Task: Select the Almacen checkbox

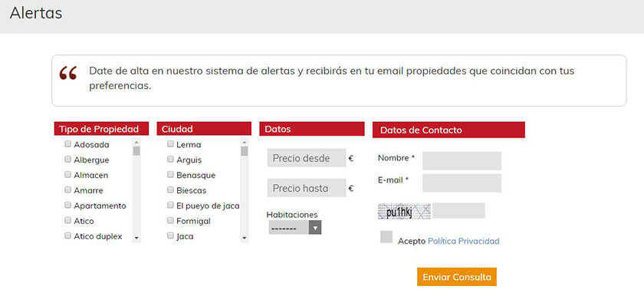Action: [67, 175]
